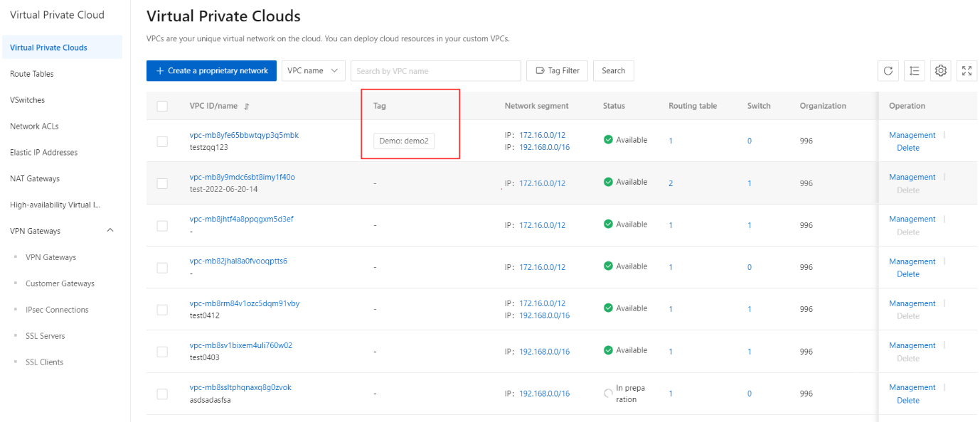
Task: Open VPC vpc-mb8sv1bixem4uli760w02 link
Action: [240, 345]
